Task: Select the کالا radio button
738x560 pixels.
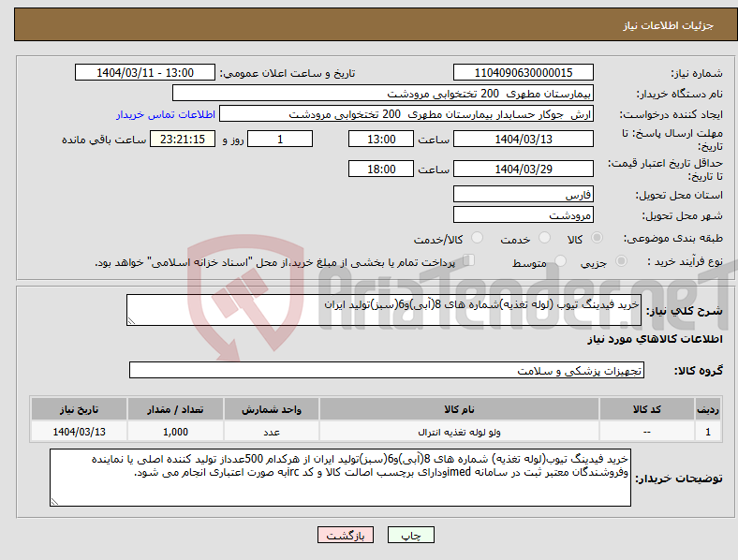Action: point(597,238)
